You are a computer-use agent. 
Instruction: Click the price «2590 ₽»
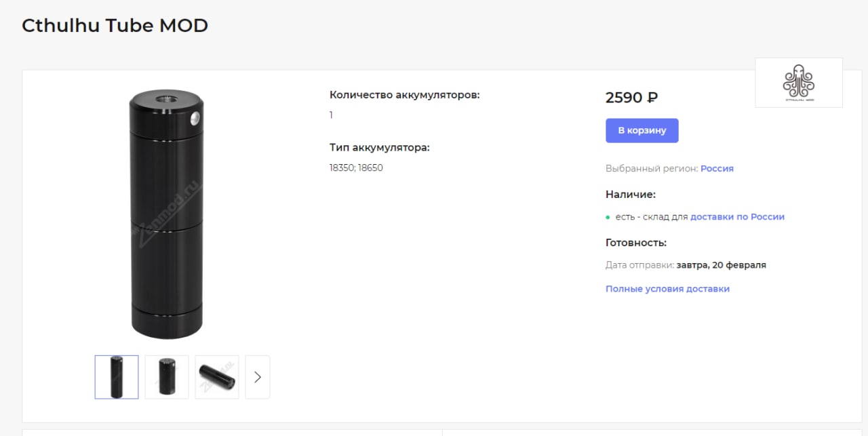click(x=631, y=98)
